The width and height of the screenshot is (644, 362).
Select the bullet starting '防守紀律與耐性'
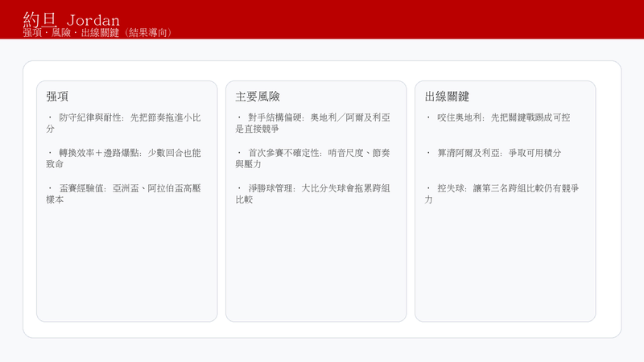click(x=124, y=123)
